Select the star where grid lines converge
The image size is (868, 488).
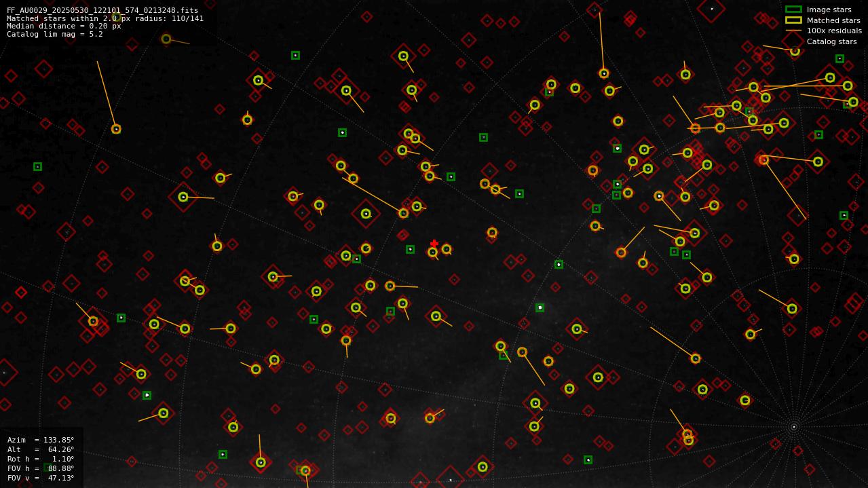(793, 427)
